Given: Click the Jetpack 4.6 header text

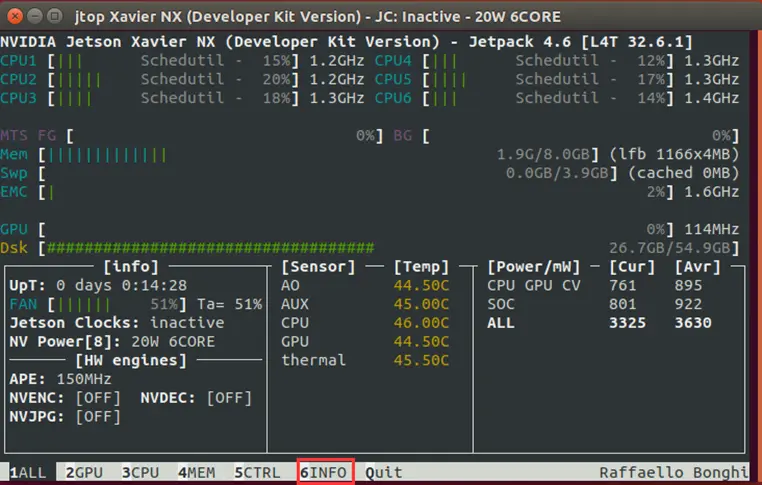Looking at the screenshot, I should (x=520, y=42).
